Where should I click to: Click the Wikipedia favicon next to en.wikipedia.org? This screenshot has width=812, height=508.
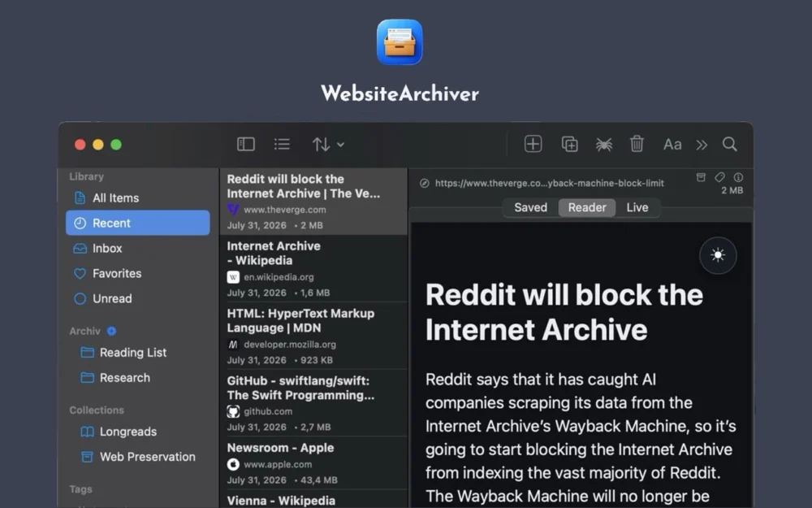(233, 277)
